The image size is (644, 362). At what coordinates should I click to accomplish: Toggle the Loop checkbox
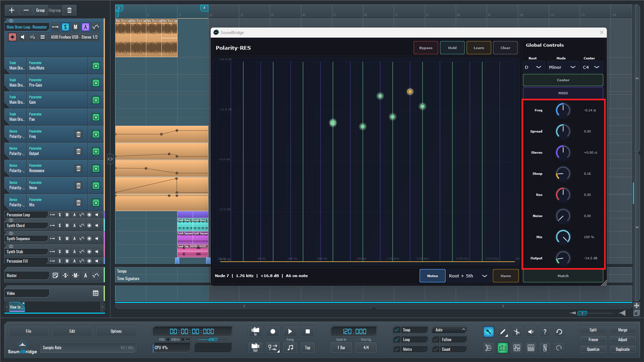coord(397,340)
